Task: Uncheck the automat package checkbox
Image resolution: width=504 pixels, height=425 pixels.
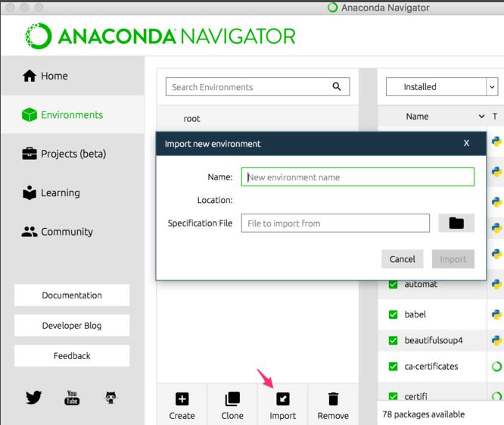Action: [393, 284]
